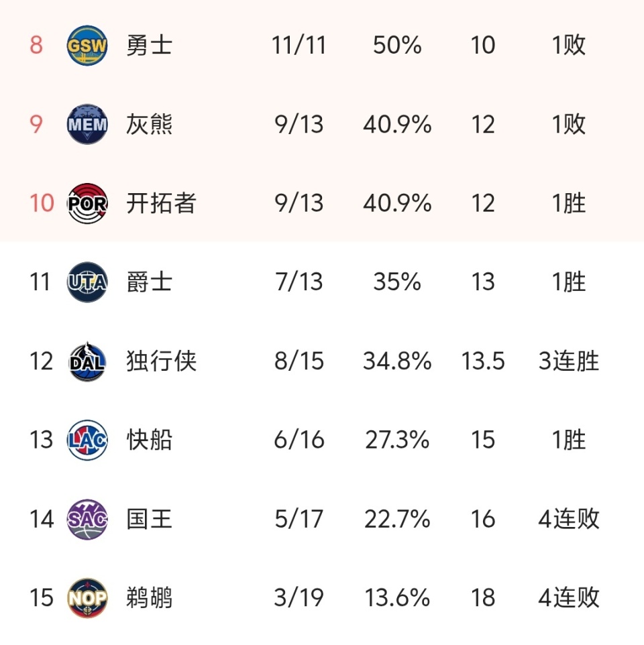Tap the Warriors 11/11 win-loss record

tap(299, 46)
